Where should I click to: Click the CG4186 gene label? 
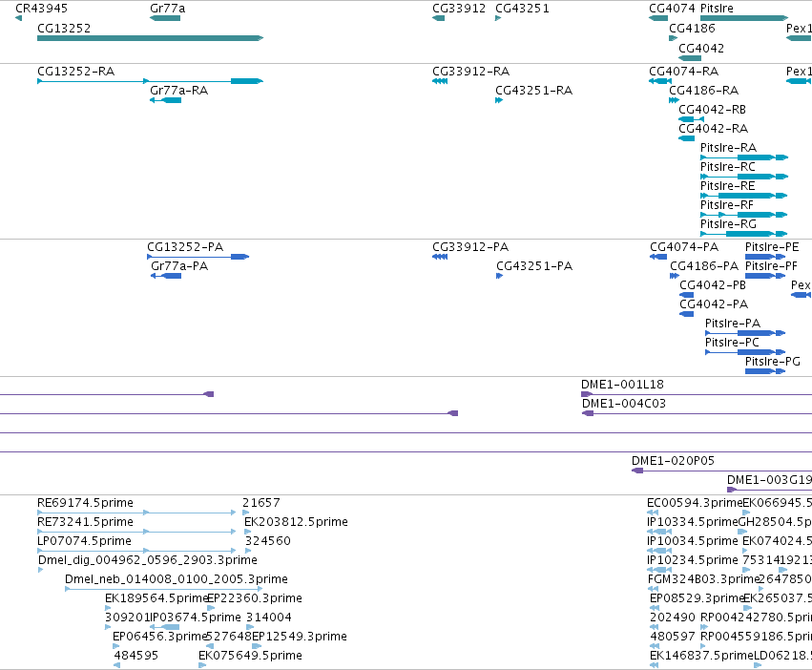tap(692, 28)
